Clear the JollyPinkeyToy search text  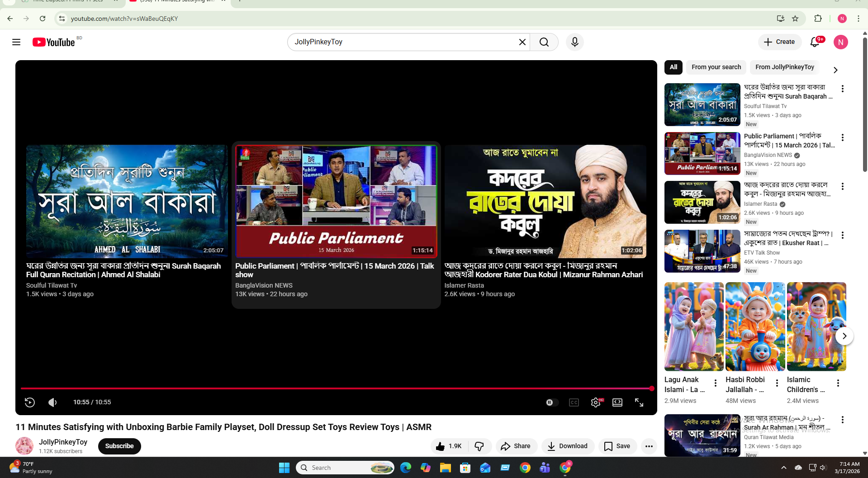[522, 42]
